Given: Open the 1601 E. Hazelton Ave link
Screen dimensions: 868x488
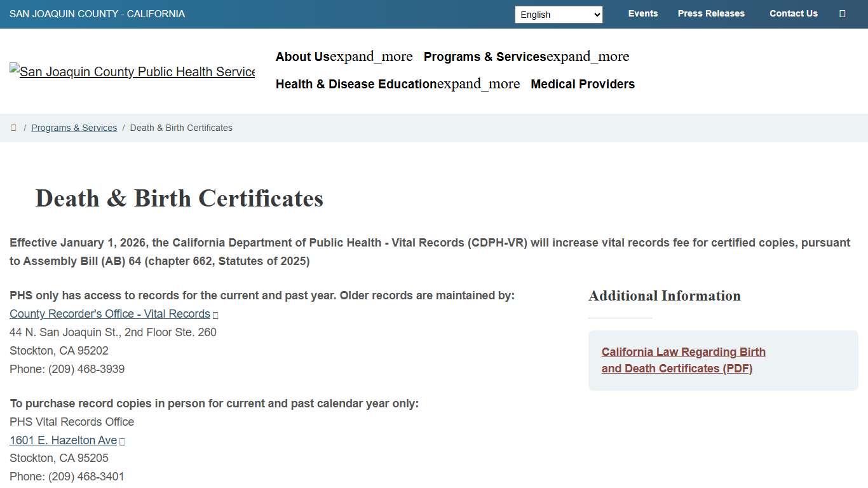Looking at the screenshot, I should click(x=64, y=440).
